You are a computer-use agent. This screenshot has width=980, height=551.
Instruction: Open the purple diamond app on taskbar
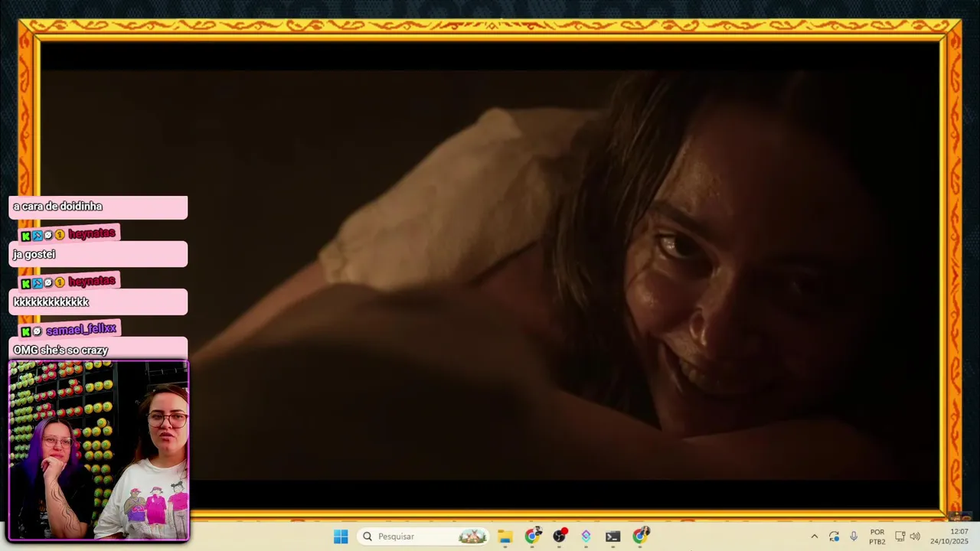pos(586,536)
